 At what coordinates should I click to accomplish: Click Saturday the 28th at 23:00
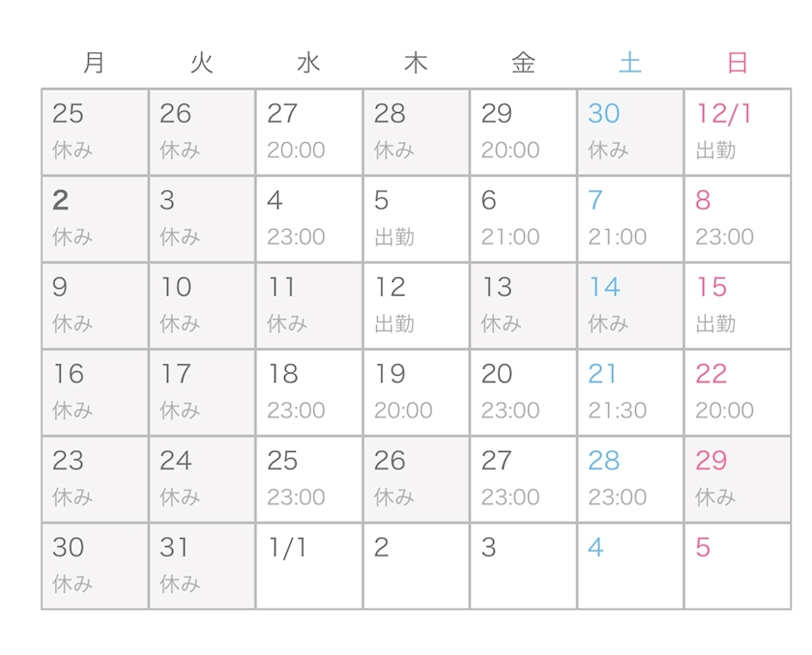(x=630, y=479)
